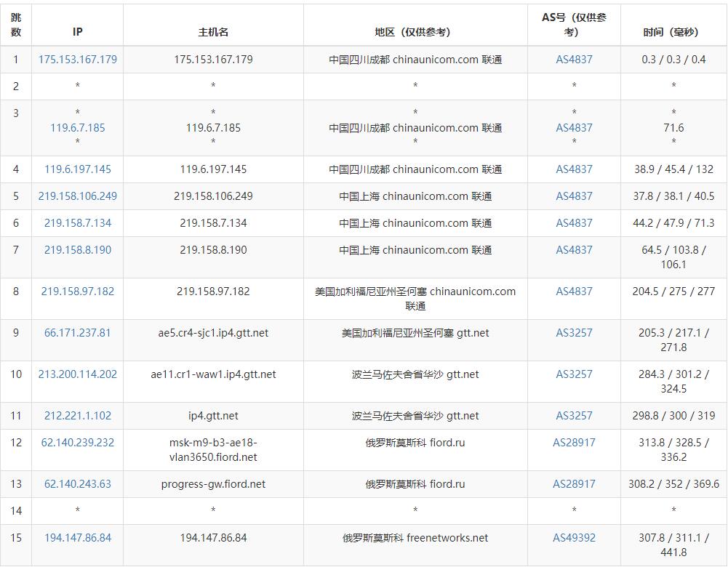This screenshot has height=567, width=728.
Task: Click region 俄罗斯莫斯科 fiord.ru in hop 12
Action: [415, 442]
